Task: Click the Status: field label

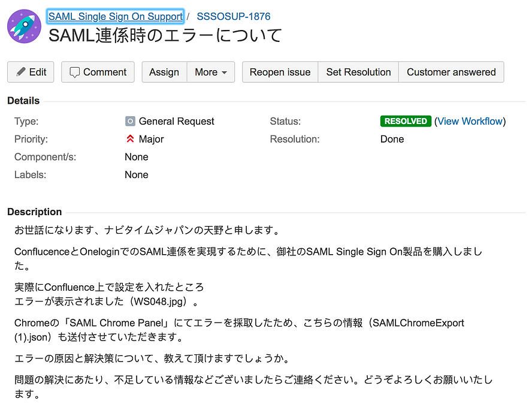Action: click(285, 121)
